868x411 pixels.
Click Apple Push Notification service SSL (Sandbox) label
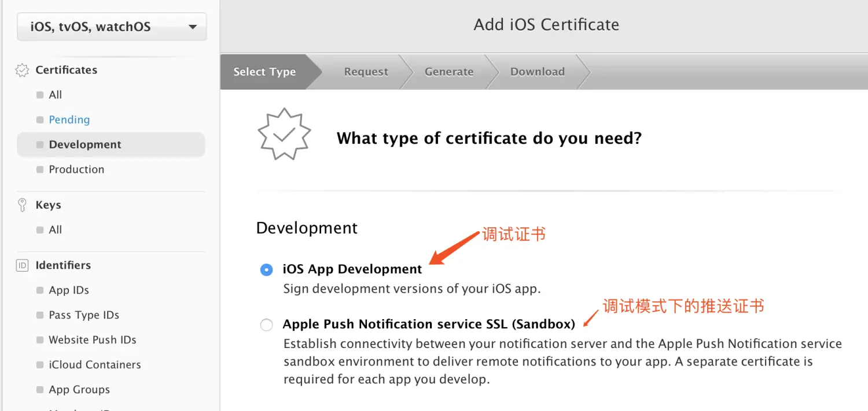429,324
